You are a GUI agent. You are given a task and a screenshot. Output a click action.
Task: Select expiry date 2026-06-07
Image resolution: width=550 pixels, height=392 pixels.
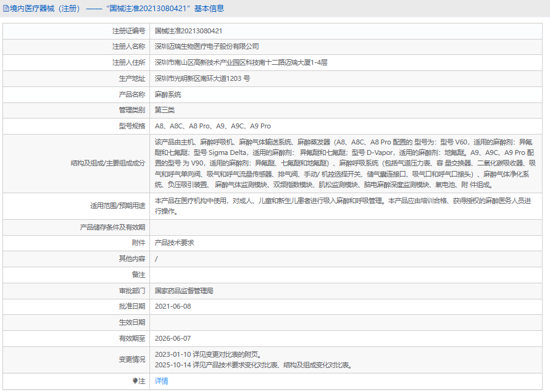173,338
